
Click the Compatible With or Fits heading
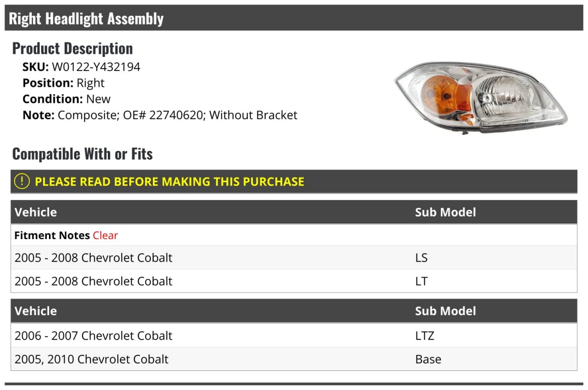point(82,154)
